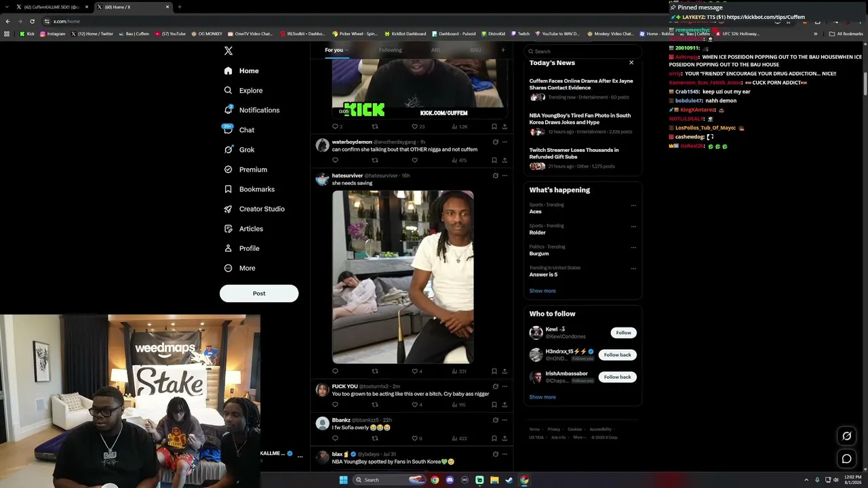
Task: Add a new timeline tab with plus
Action: (502, 49)
